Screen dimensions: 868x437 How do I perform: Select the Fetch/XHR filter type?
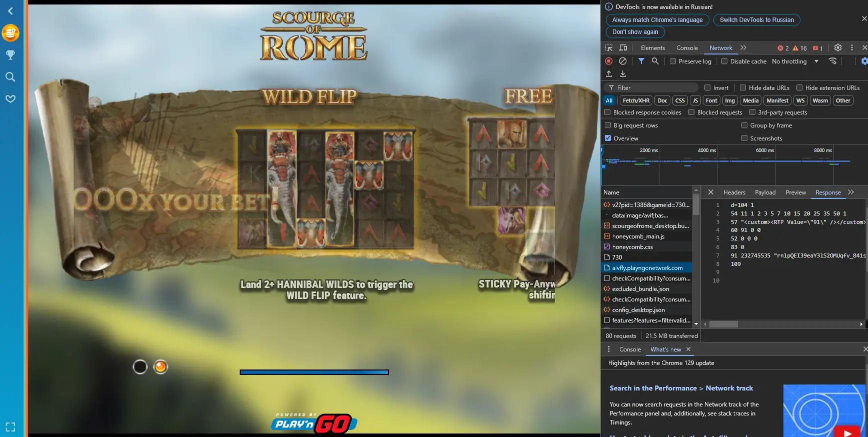(636, 100)
